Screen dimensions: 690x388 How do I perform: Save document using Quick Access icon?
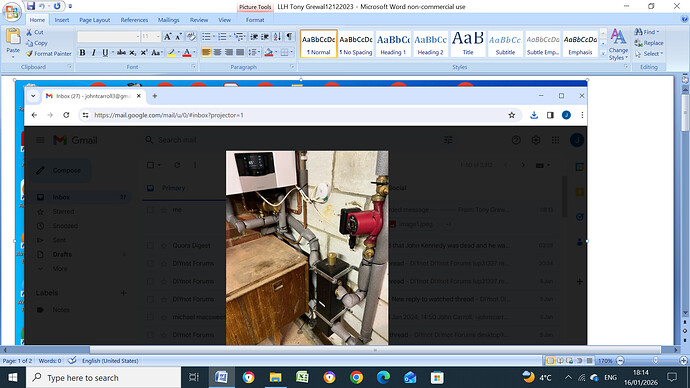pyautogui.click(x=30, y=6)
